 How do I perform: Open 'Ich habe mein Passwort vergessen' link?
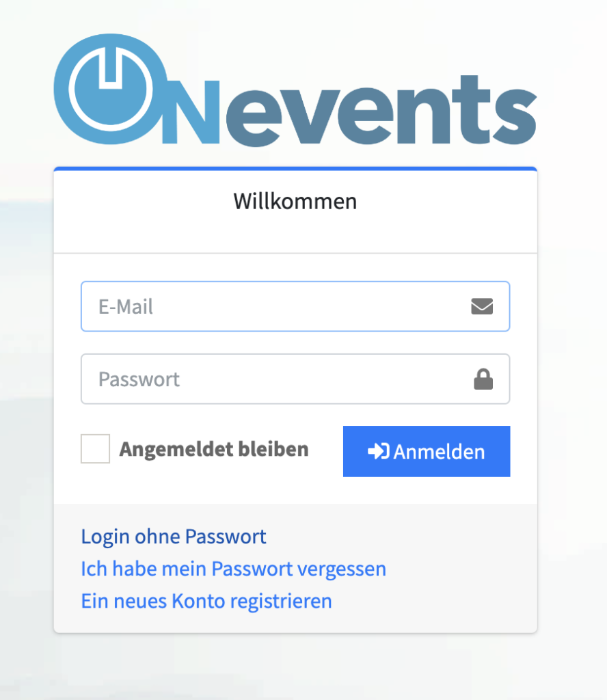(x=233, y=569)
